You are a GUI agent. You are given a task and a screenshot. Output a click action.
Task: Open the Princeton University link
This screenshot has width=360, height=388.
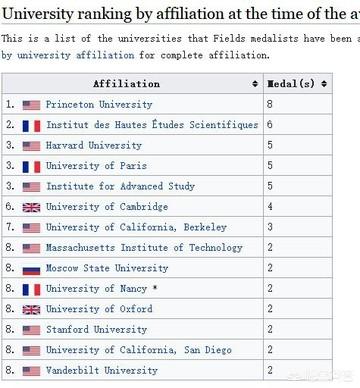99,105
